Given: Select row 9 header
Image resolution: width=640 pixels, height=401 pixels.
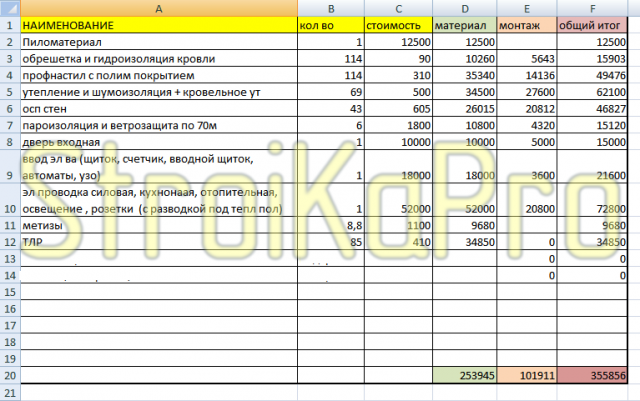Looking at the screenshot, I should (10, 167).
